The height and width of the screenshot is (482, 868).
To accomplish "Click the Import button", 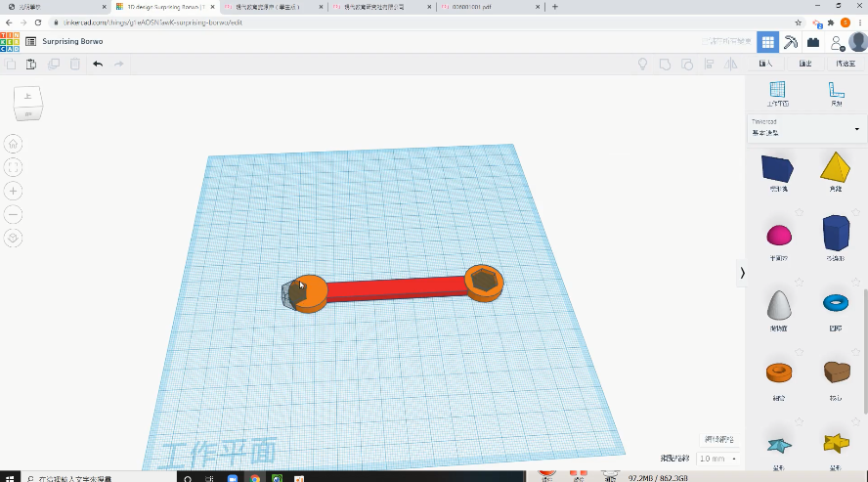I will click(x=765, y=64).
